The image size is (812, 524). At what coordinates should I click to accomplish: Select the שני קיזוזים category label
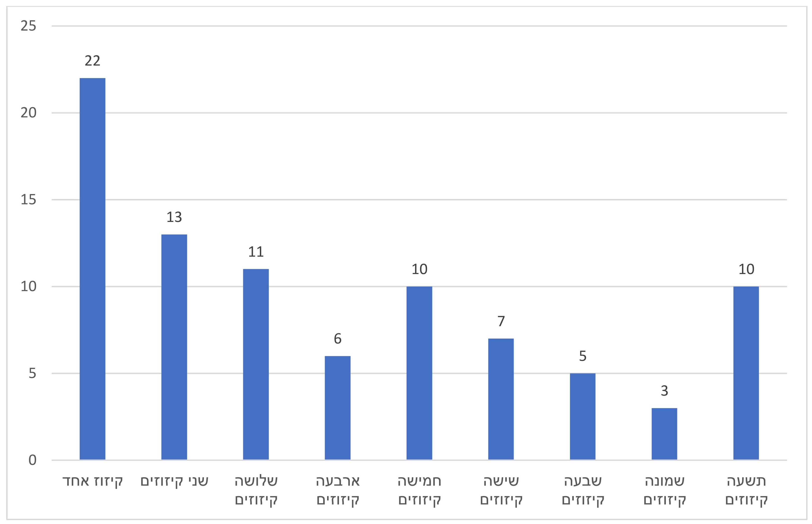(174, 481)
